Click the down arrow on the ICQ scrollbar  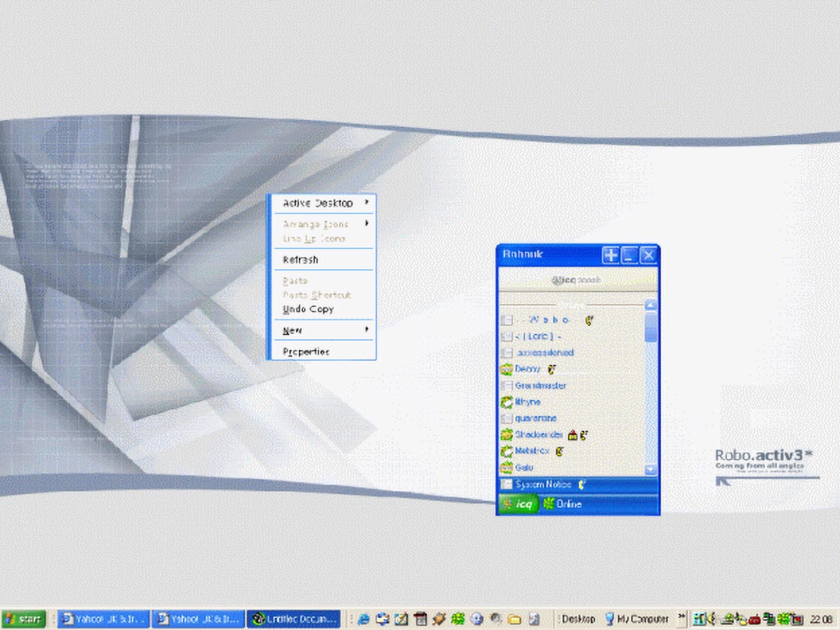[x=649, y=470]
